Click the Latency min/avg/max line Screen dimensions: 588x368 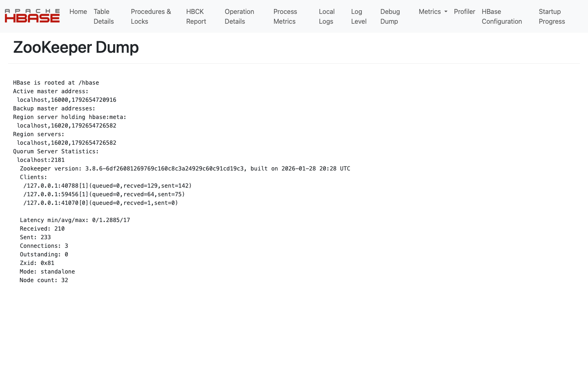75,220
